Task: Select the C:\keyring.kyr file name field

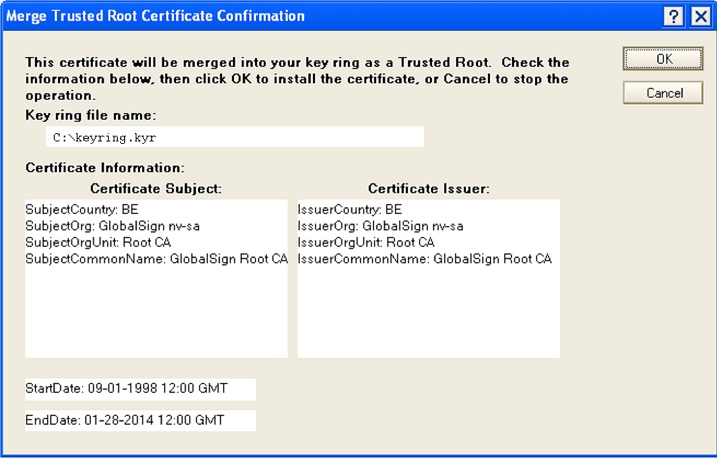Action: click(235, 137)
